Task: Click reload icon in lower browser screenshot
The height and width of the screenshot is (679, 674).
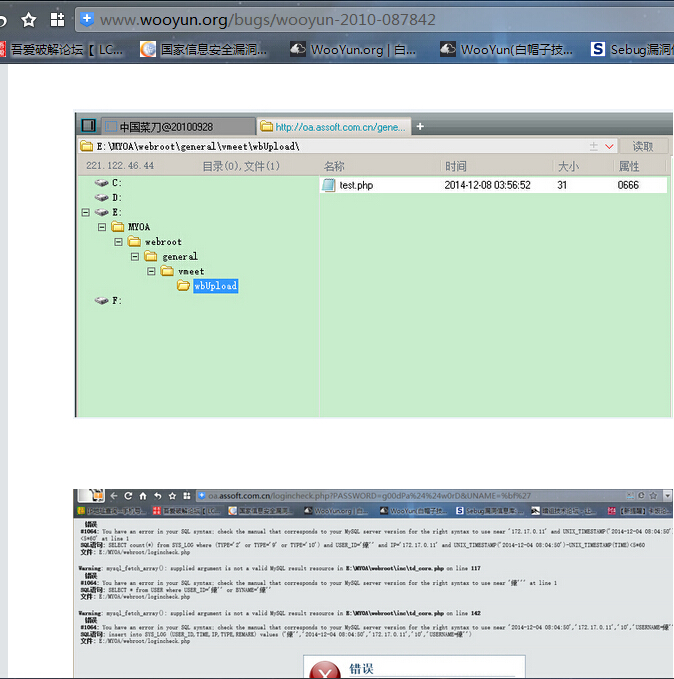Action: click(x=128, y=496)
